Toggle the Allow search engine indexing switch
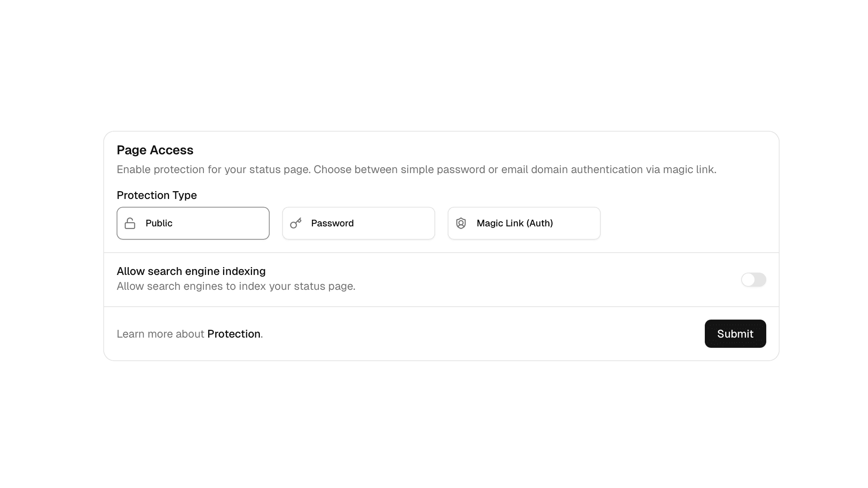Viewport: 868px width, 488px height. [753, 279]
